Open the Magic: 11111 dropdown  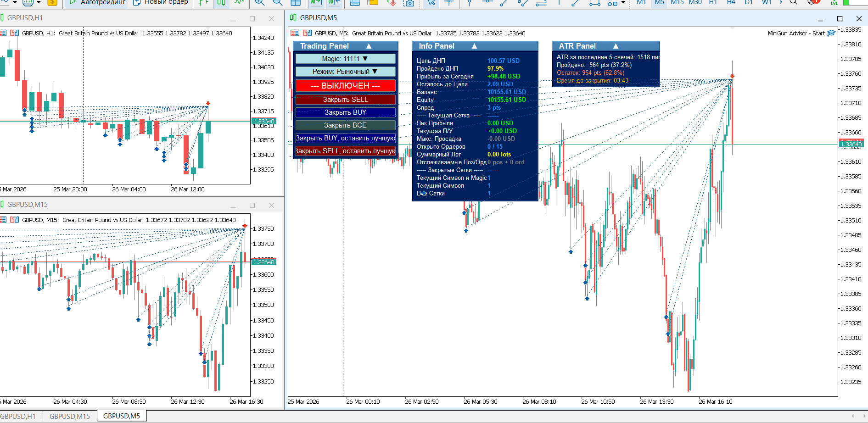click(x=346, y=59)
